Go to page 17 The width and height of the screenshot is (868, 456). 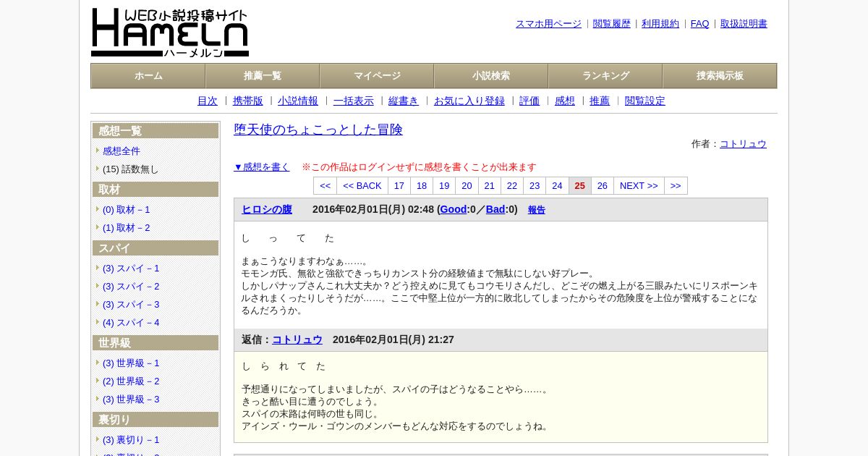[399, 186]
